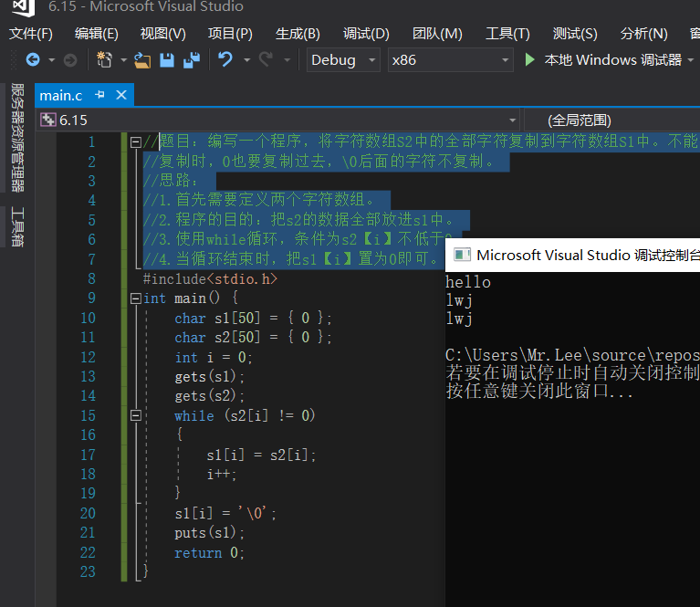Click the int i = 0; line

214,357
